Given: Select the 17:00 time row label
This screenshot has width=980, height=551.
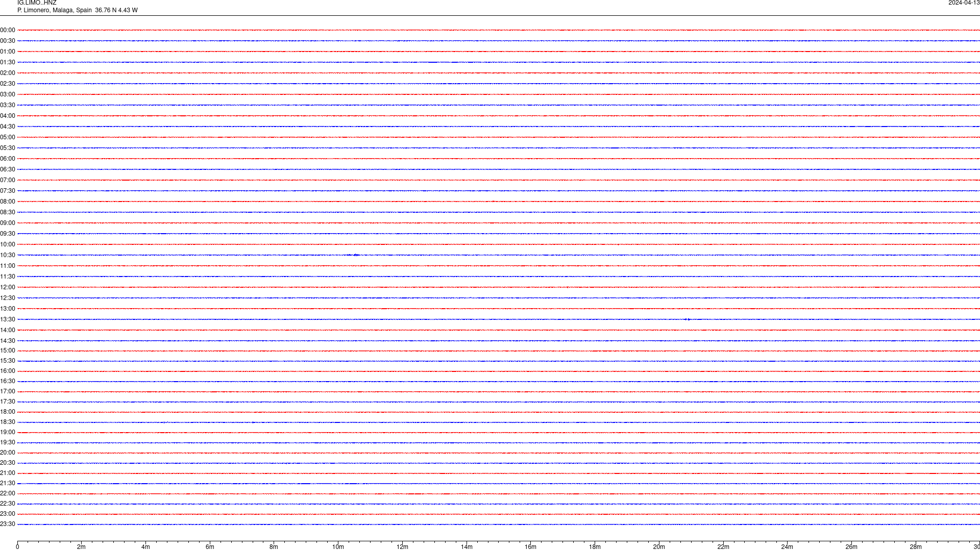Looking at the screenshot, I should click(8, 391).
